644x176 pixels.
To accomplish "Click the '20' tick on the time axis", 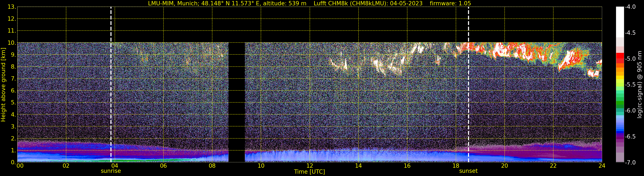I will coord(505,166).
